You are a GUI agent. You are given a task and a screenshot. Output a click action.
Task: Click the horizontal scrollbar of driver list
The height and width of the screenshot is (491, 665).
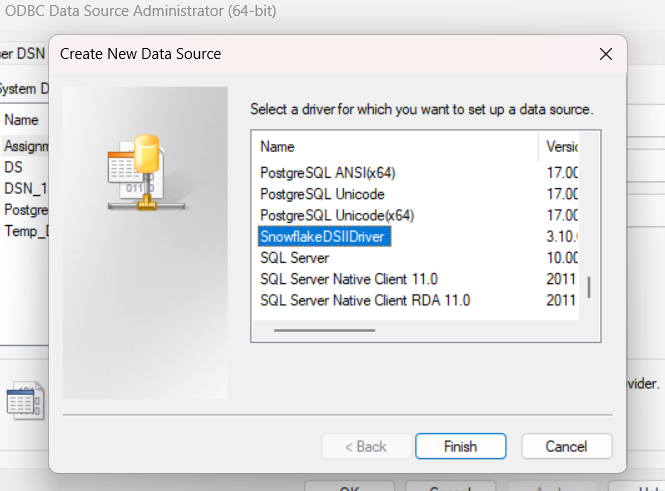[324, 330]
